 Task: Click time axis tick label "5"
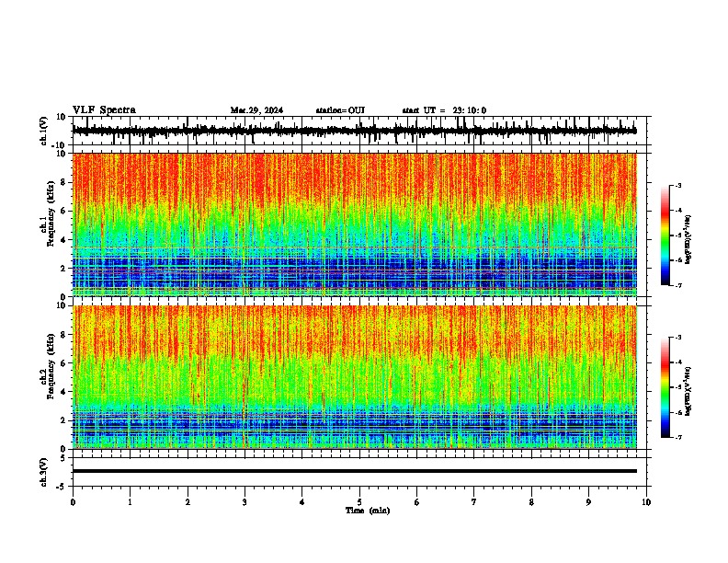coord(359,502)
